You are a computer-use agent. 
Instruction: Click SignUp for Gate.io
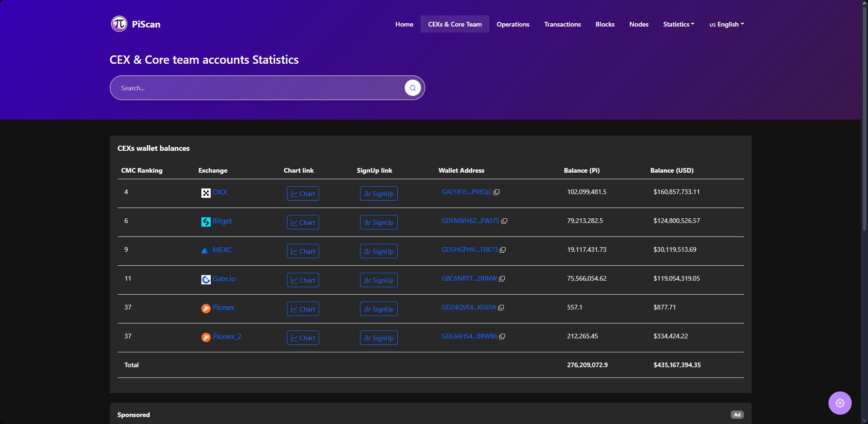point(379,280)
